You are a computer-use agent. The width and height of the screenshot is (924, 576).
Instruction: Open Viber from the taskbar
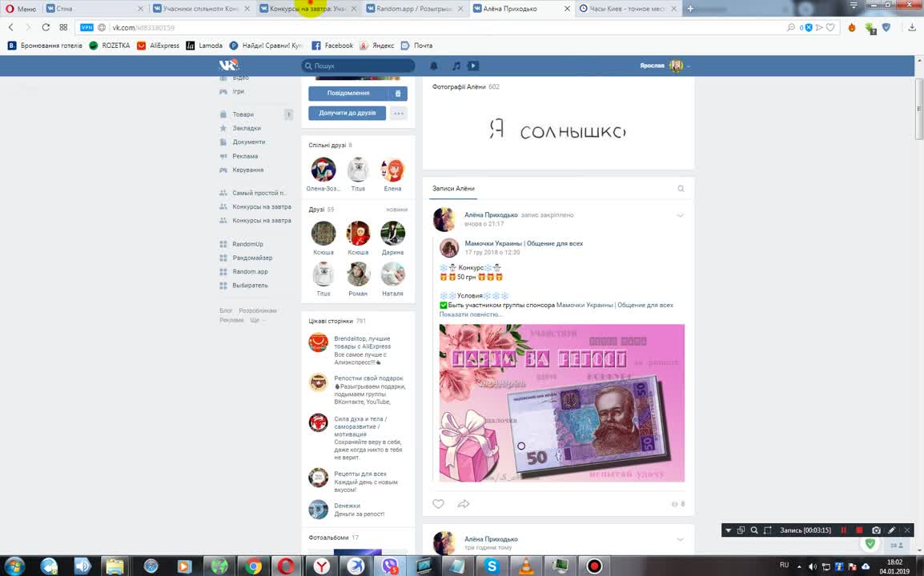(389, 566)
